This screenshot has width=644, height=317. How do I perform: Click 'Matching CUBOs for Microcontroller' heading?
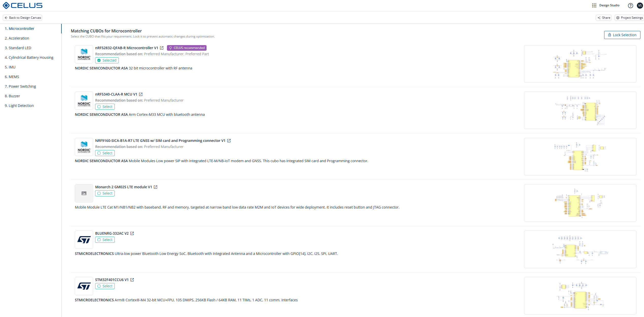[106, 31]
